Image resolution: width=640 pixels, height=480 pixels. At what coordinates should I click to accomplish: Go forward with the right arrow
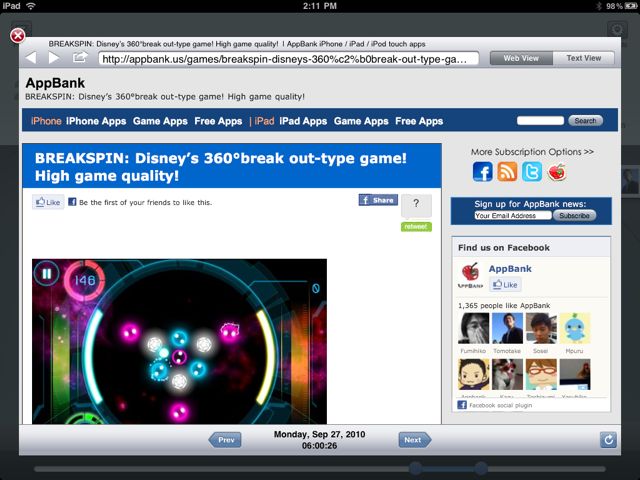pyautogui.click(x=54, y=58)
